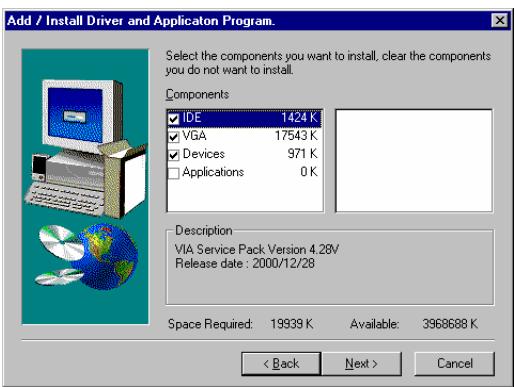Uncheck the IDE component checkbox
Screen dimensions: 515x387
coord(173,119)
